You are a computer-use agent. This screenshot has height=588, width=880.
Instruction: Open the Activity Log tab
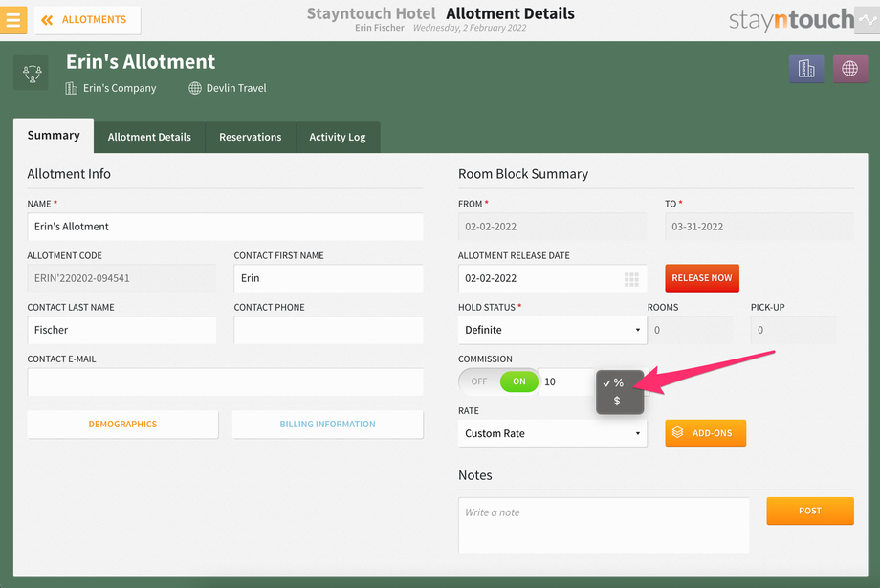[338, 137]
